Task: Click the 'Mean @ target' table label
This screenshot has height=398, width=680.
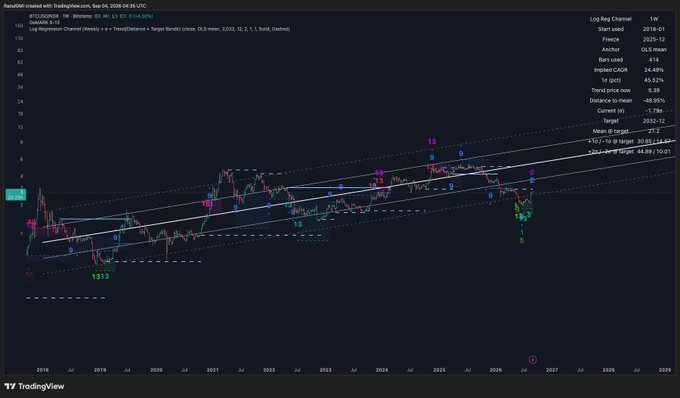Action: tap(611, 131)
